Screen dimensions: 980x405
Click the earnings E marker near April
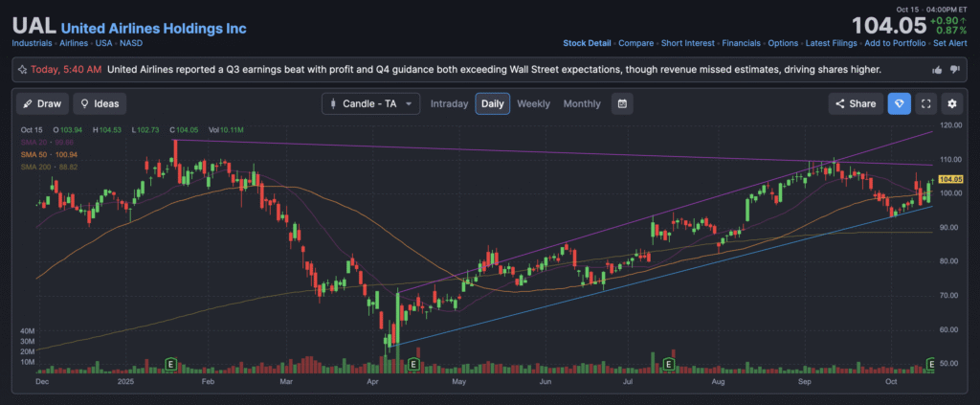pos(413,365)
